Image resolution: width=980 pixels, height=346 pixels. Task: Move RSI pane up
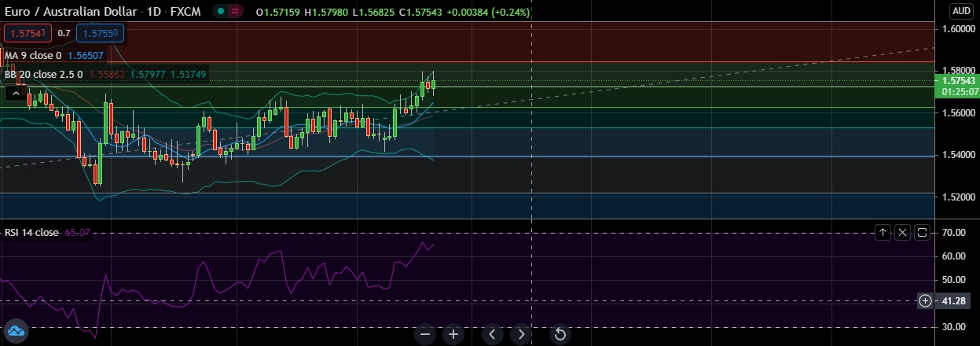[x=883, y=233]
